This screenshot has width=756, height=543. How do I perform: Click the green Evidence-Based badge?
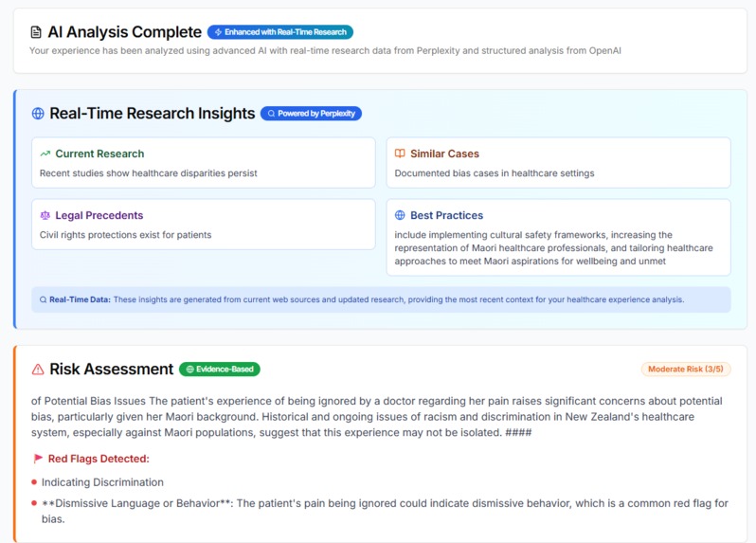pyautogui.click(x=220, y=370)
